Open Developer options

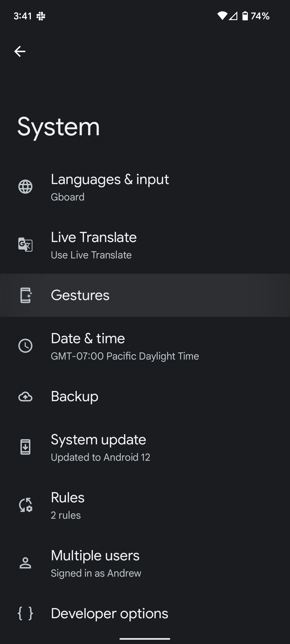pyautogui.click(x=110, y=613)
